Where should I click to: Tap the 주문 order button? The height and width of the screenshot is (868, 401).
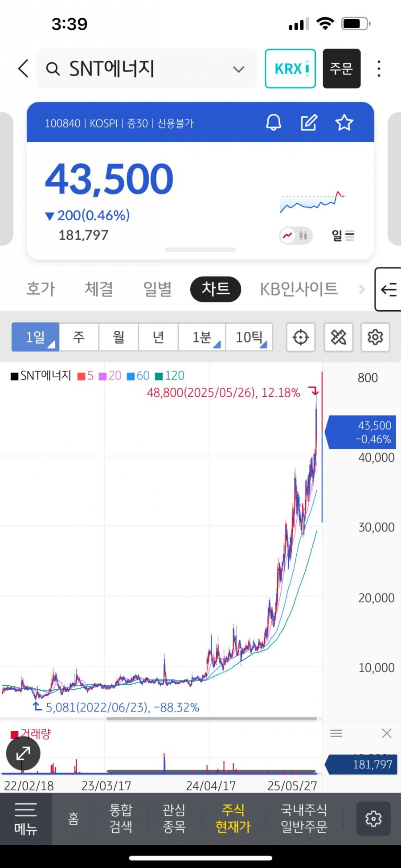point(342,69)
